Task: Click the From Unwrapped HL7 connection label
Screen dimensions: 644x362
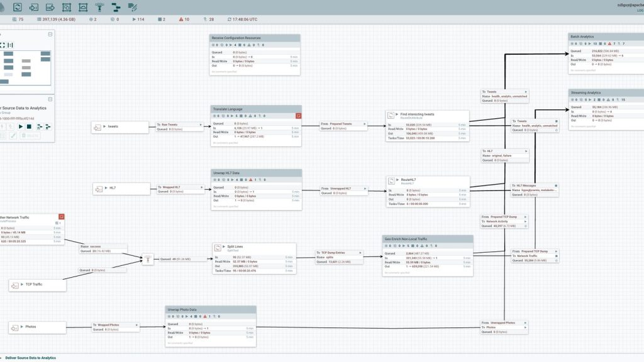Action: coord(344,190)
